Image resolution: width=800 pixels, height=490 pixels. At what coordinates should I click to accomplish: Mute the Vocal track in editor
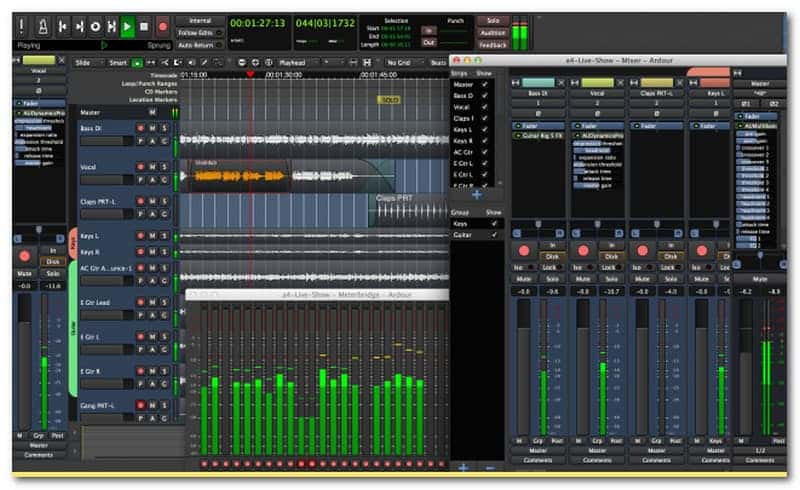(153, 167)
